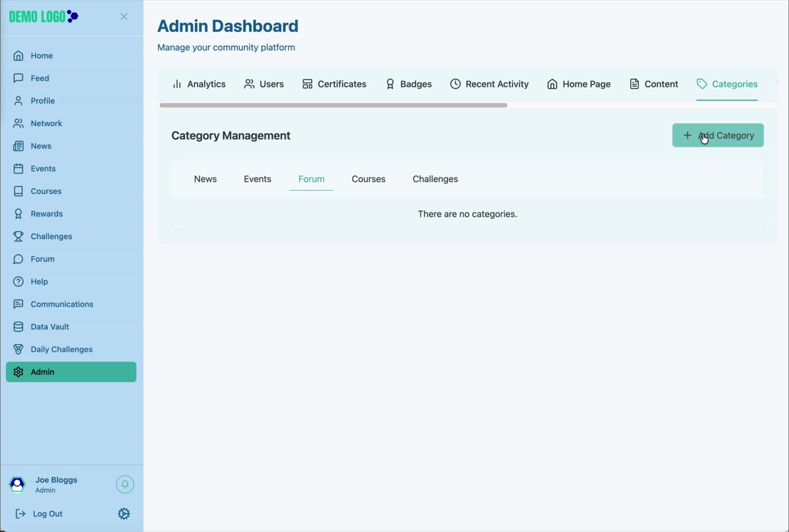Viewport: 789px width, 532px height.
Task: Click the Certificates tab icon
Action: click(307, 84)
